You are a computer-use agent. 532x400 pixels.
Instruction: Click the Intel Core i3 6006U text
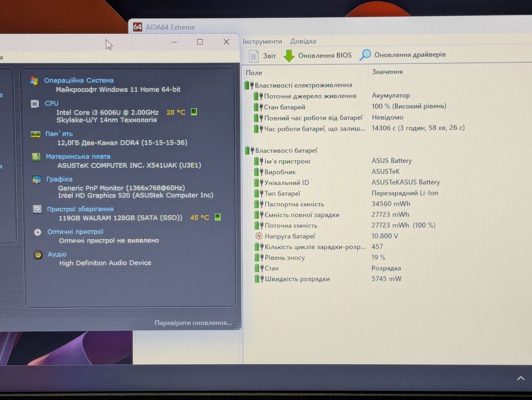point(107,112)
